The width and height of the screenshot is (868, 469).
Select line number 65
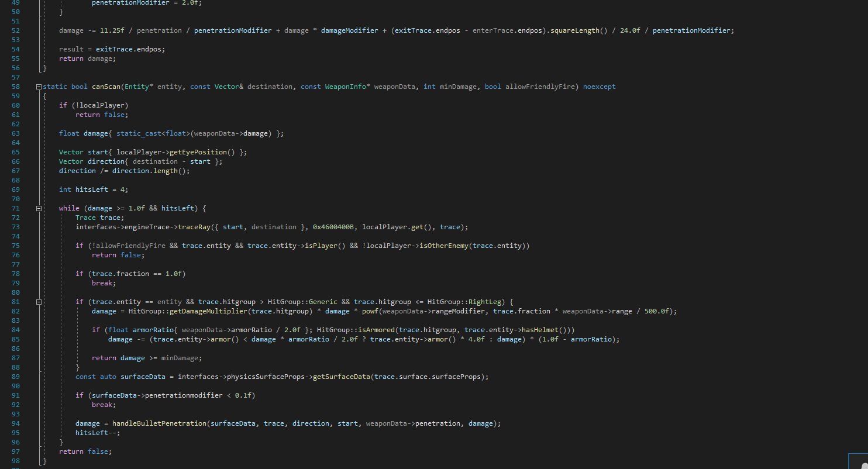[x=15, y=151]
